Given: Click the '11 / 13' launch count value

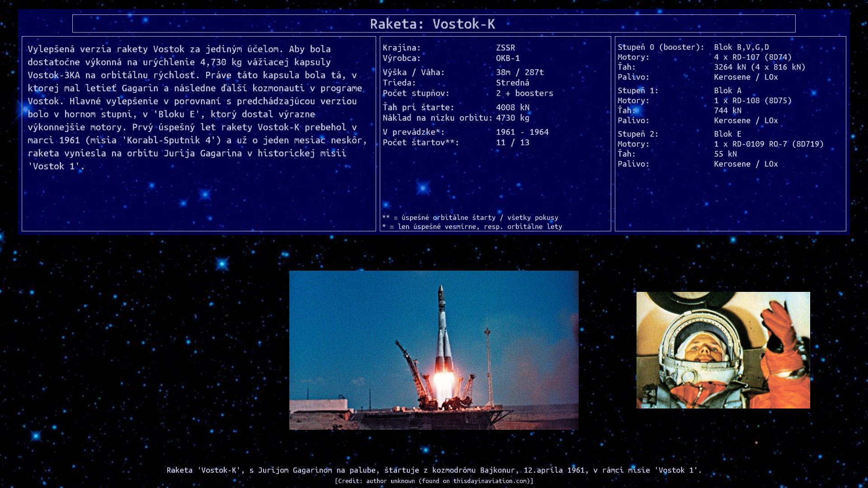Looking at the screenshot, I should tap(512, 142).
